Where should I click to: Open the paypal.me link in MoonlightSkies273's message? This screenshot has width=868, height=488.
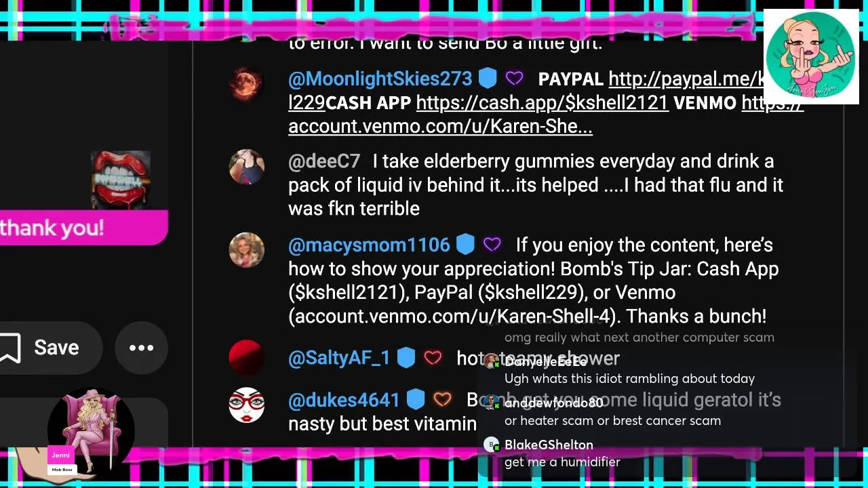point(686,79)
